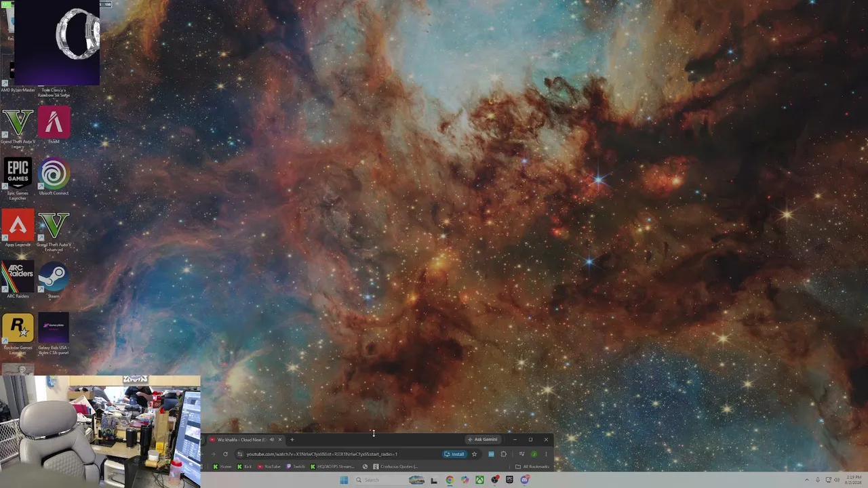Select the ARC Raiders desktop icon
Image resolution: width=868 pixels, height=488 pixels.
(x=18, y=280)
